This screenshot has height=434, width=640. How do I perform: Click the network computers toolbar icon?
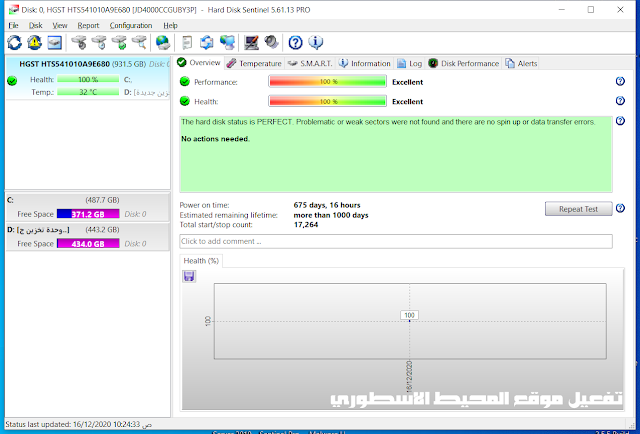point(227,42)
